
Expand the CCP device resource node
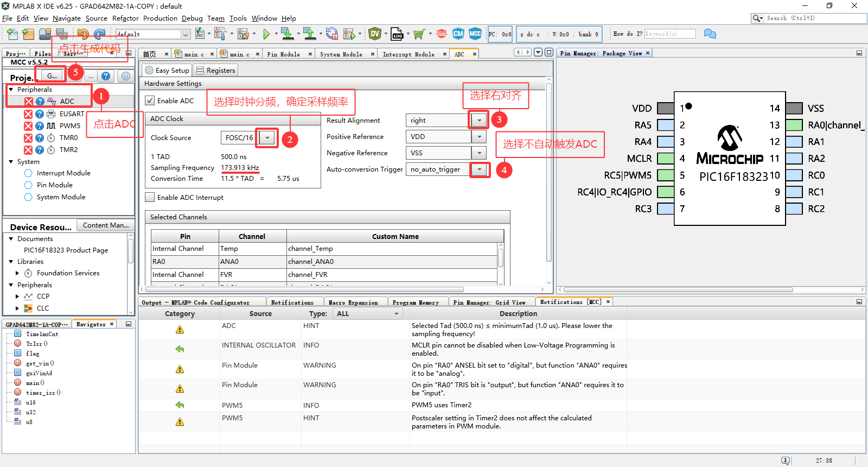[17, 296]
